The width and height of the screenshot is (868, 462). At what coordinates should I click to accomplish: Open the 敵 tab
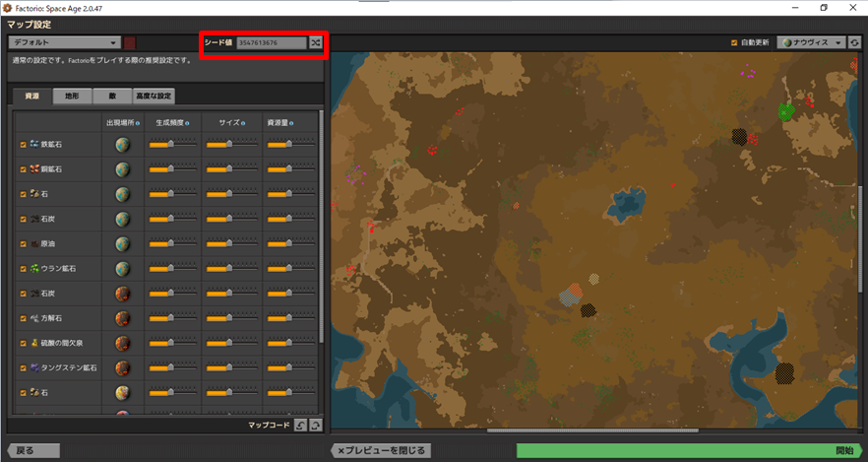(112, 96)
